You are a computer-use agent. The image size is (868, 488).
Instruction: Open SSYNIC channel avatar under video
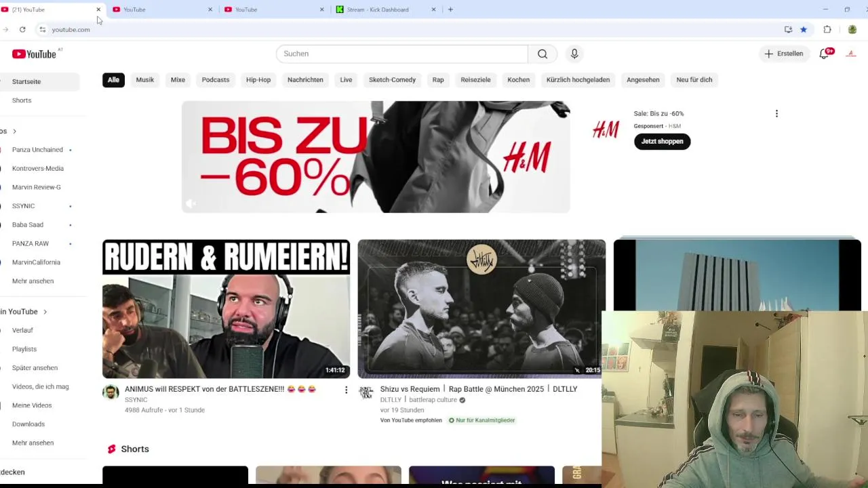[x=111, y=392]
